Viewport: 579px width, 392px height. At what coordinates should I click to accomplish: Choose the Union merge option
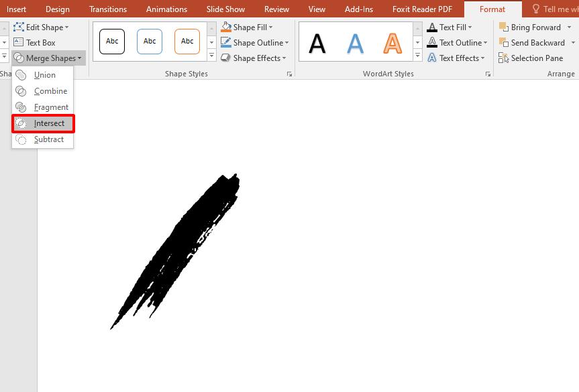coord(43,75)
